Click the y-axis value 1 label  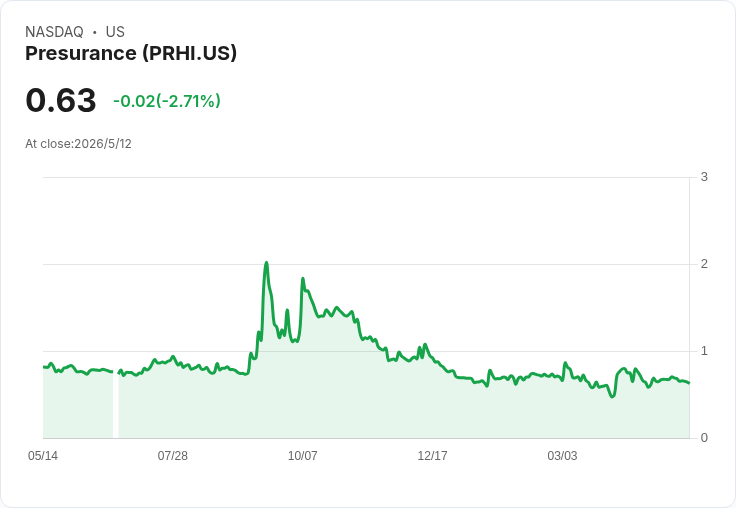[704, 351]
